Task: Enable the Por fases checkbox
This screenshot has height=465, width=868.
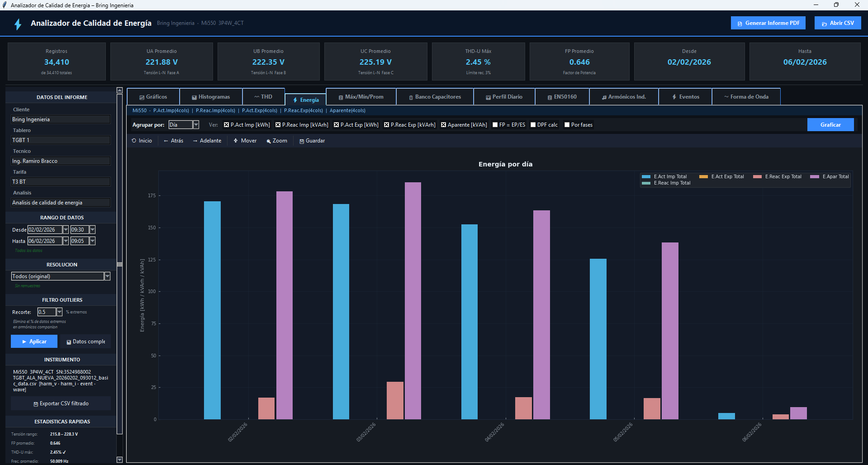Action: 567,125
